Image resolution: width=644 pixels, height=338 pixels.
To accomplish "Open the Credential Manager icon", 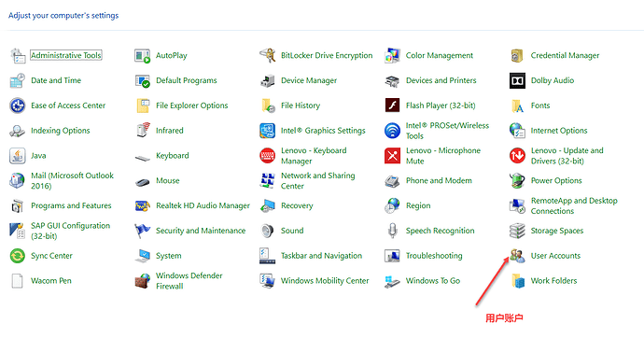I will [517, 55].
